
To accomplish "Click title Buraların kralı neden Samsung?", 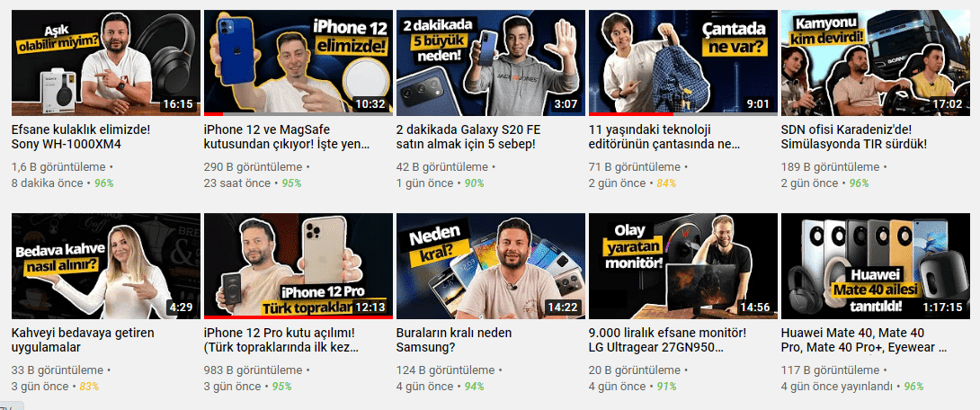I will pyautogui.click(x=454, y=340).
